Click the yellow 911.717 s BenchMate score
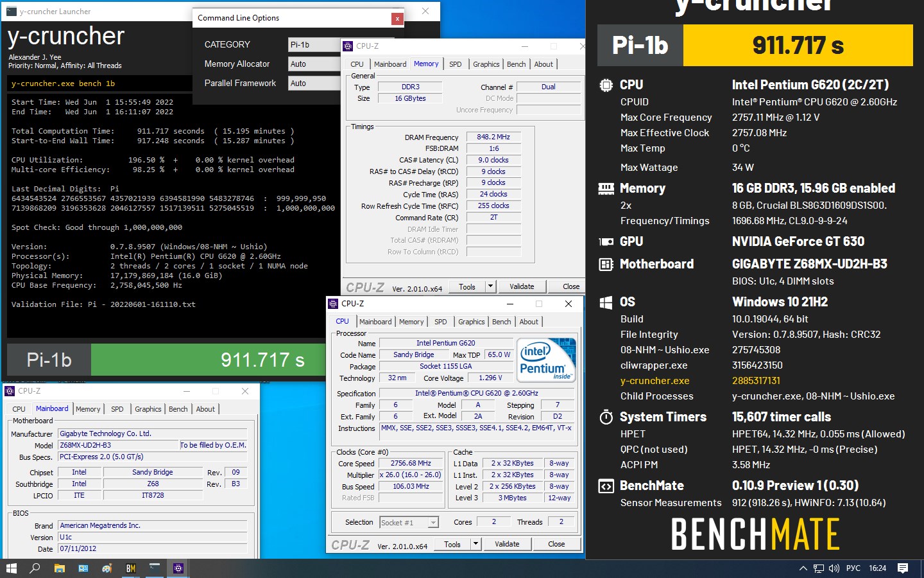Screen dimensions: 924x578 click(x=798, y=45)
